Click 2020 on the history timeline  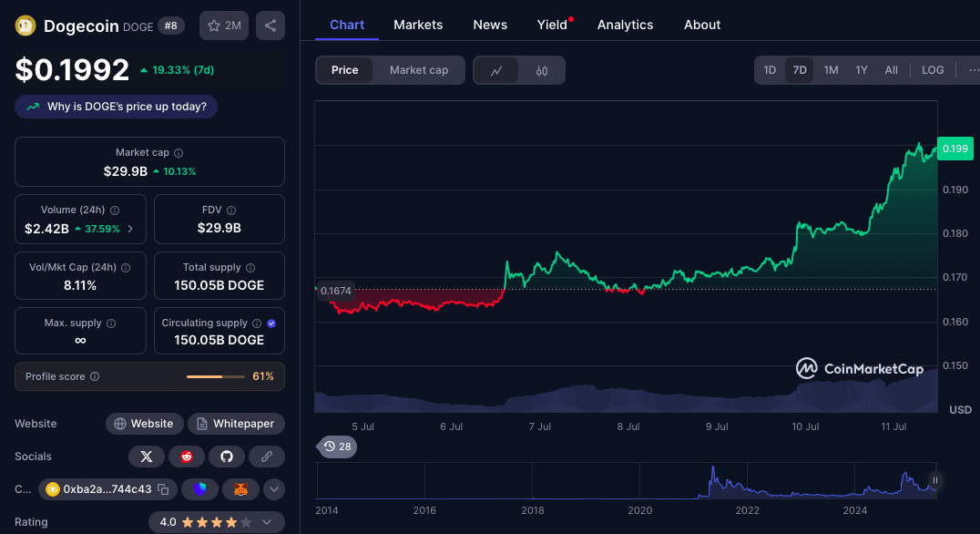point(640,510)
